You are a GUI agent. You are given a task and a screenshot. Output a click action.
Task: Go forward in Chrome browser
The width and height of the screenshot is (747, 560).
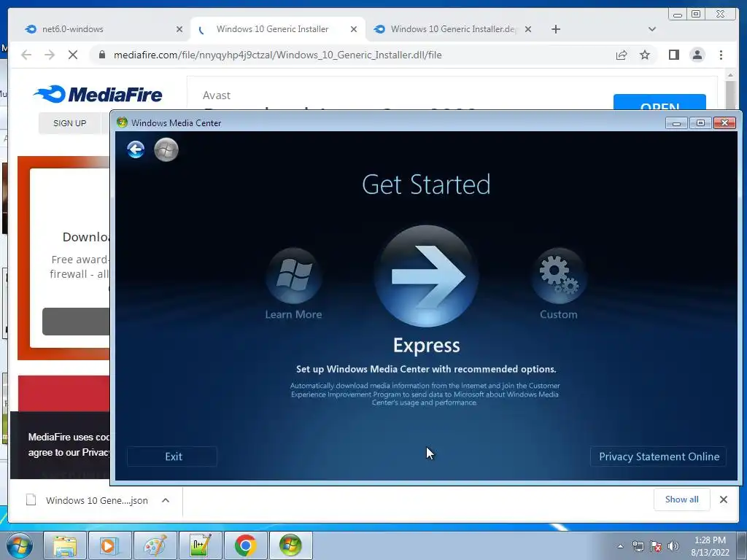(x=50, y=55)
